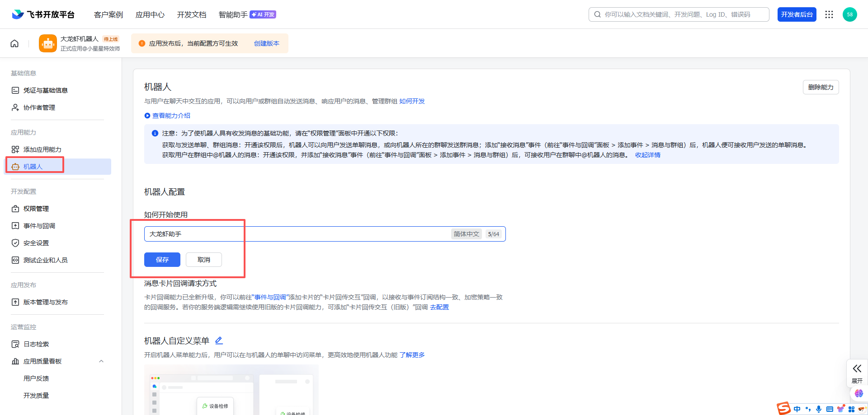The height and width of the screenshot is (415, 868).
Task: Open 权限管理 in the sidebar
Action: [36, 209]
